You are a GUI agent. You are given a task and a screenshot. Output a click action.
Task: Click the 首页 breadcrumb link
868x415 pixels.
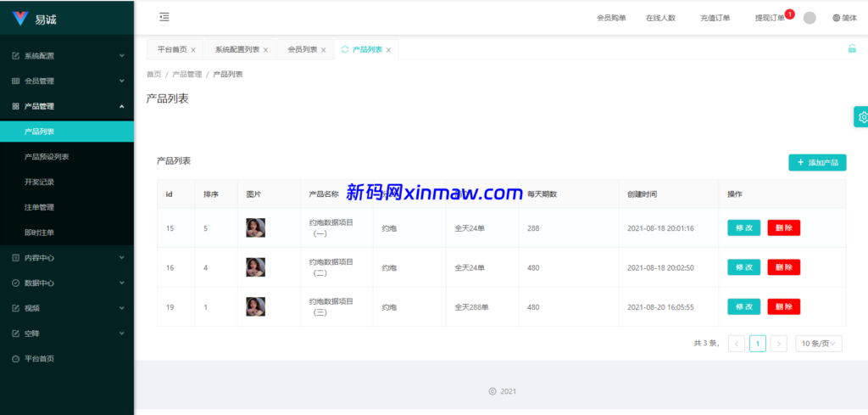pos(154,74)
